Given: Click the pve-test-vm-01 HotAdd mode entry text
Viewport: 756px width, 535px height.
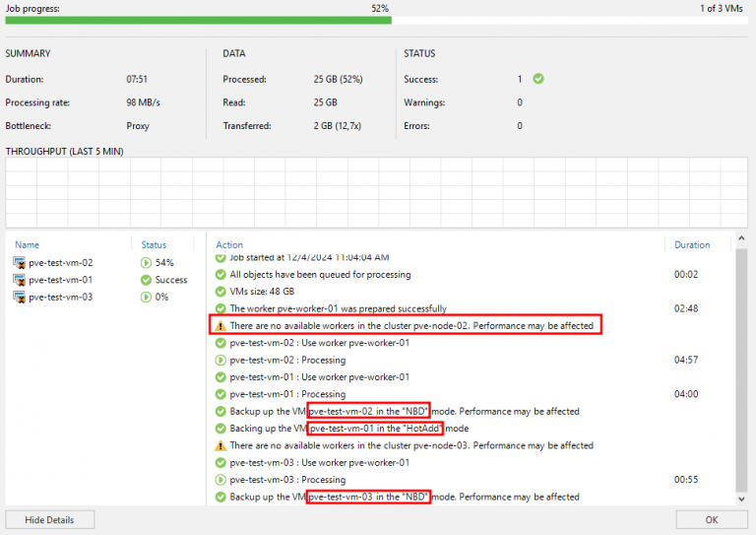Looking at the screenshot, I should tap(349, 429).
